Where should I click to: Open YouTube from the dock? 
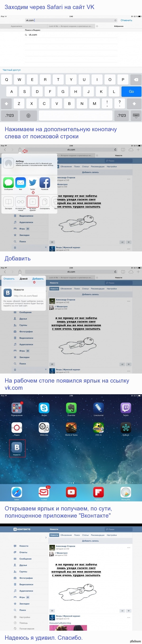(x=71, y=492)
